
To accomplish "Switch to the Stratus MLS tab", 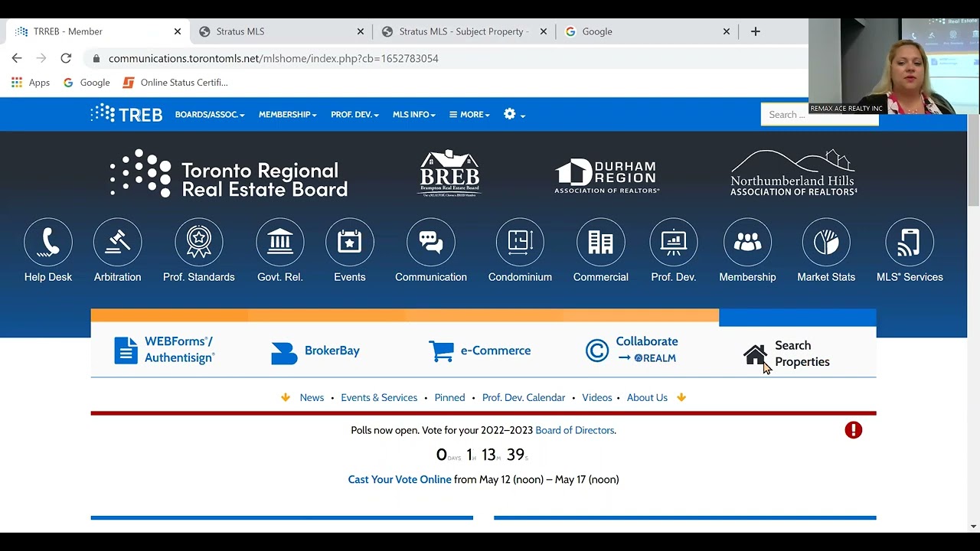I will coord(281,31).
